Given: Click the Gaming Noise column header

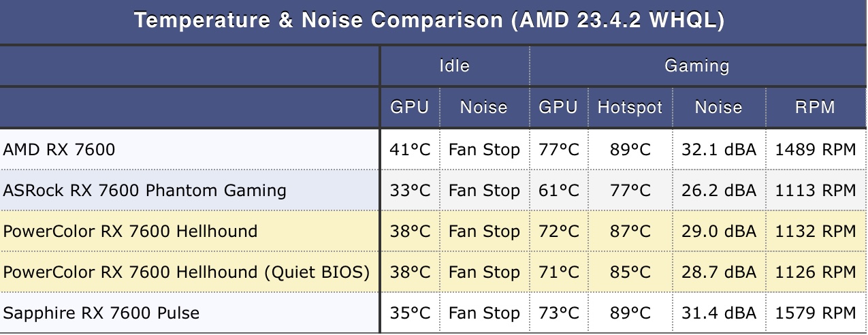Looking at the screenshot, I should (x=718, y=107).
